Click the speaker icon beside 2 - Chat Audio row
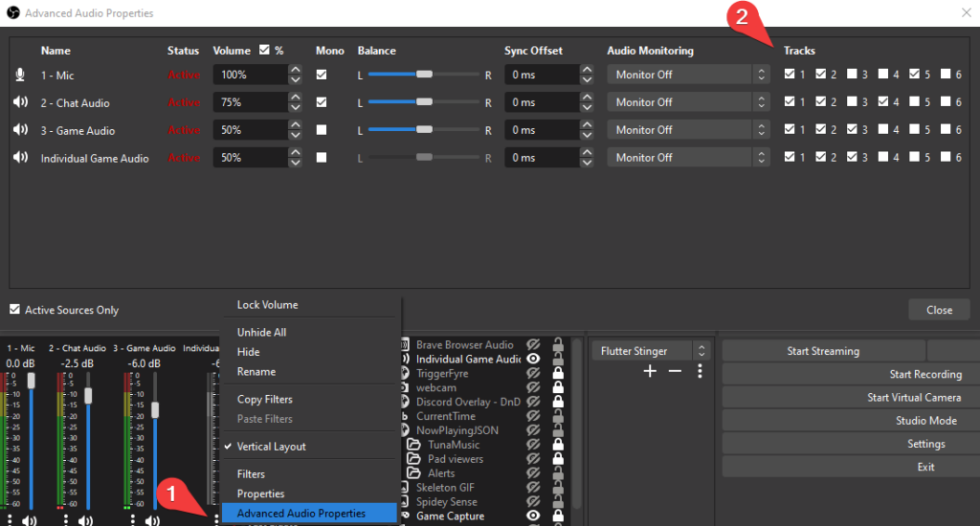This screenshot has height=526, width=980. [x=21, y=101]
